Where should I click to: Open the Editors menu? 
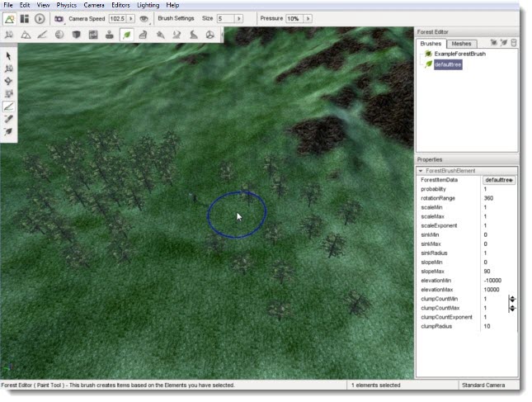point(120,5)
